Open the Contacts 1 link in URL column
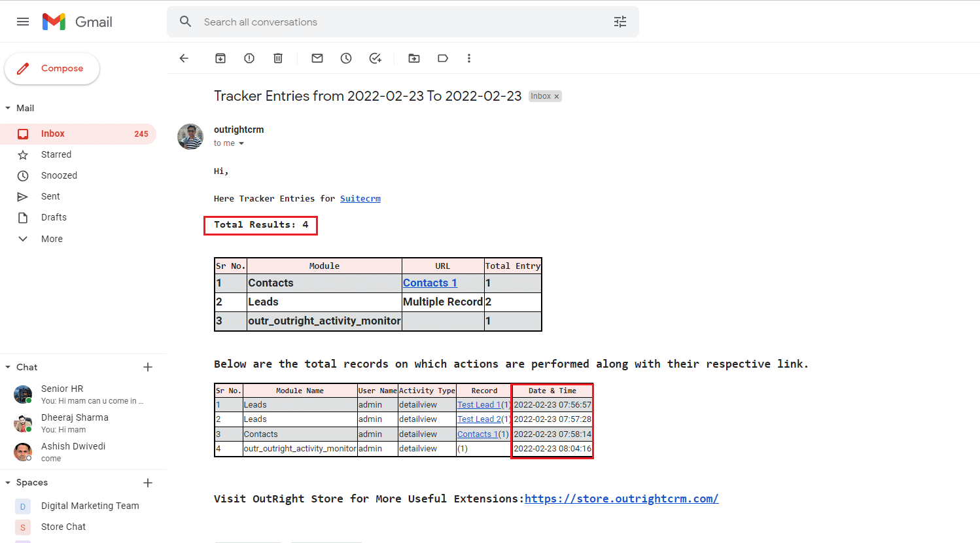This screenshot has height=543, width=980. click(430, 283)
